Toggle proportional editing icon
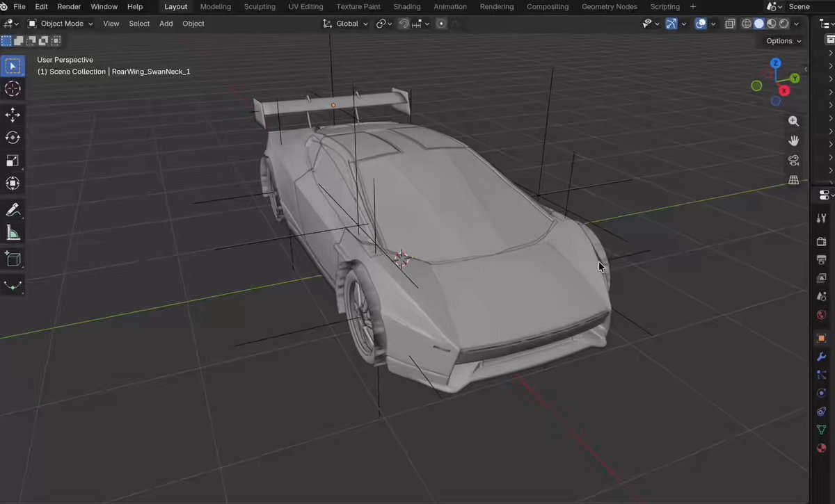The image size is (835, 504). click(441, 24)
